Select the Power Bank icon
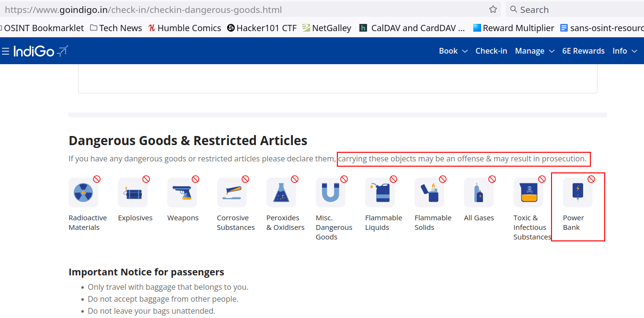 pos(577,192)
